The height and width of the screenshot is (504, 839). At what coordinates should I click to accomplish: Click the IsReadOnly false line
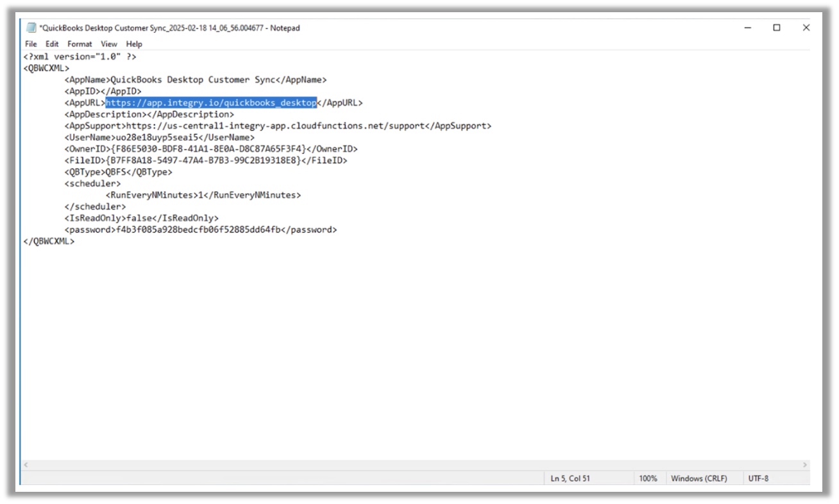coord(142,218)
